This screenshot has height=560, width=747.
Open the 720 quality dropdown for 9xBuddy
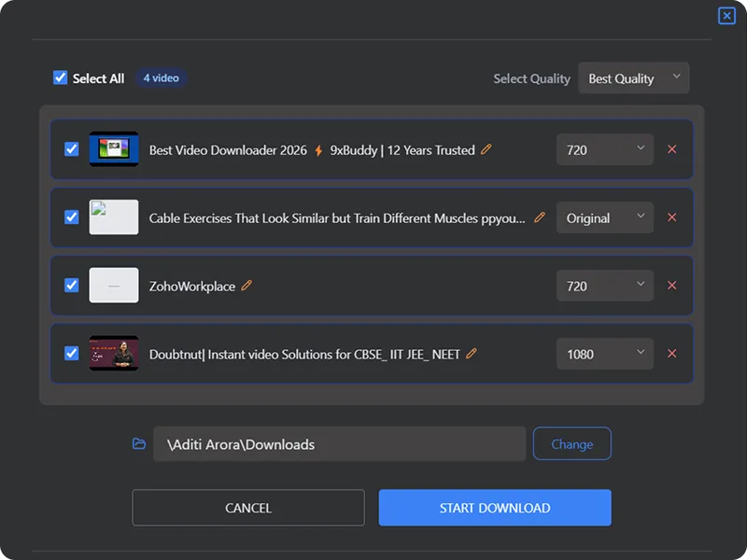[x=604, y=149]
